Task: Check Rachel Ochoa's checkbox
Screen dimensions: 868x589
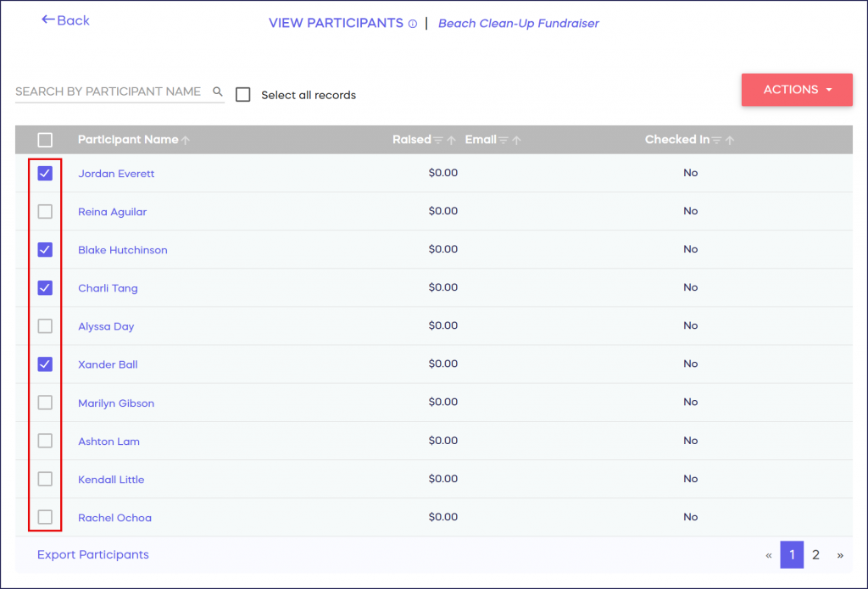Action: click(x=45, y=517)
